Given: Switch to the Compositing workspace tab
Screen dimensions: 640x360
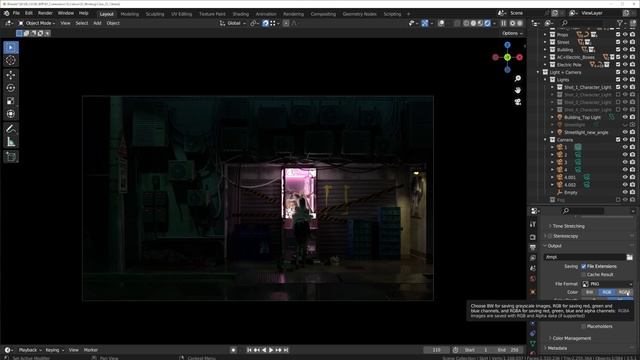Looking at the screenshot, I should pos(323,14).
